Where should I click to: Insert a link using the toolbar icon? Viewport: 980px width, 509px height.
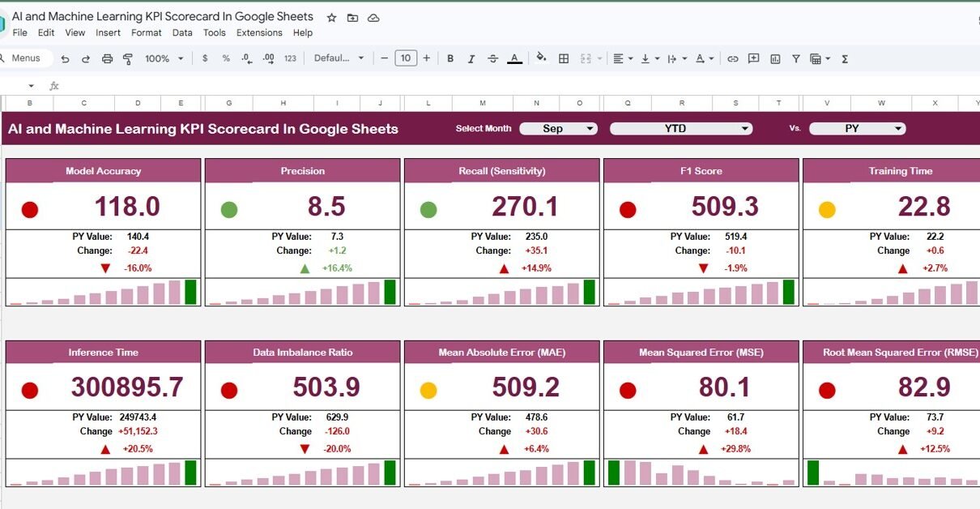pos(733,58)
